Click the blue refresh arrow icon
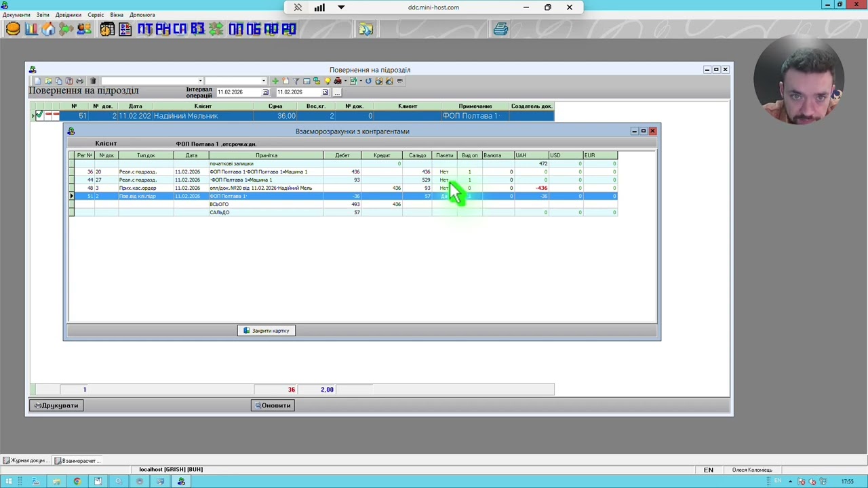Viewport: 868px width, 488px height. tap(368, 81)
